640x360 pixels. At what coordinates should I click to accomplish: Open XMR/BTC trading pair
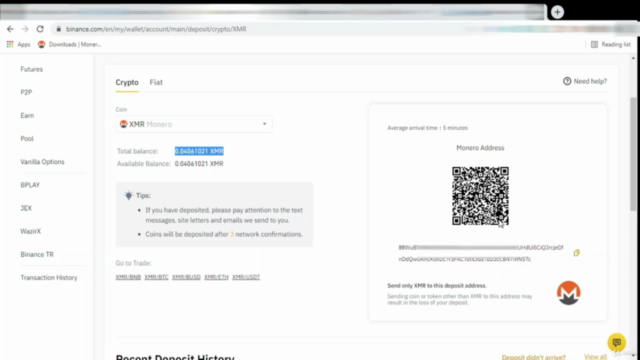coord(156,277)
